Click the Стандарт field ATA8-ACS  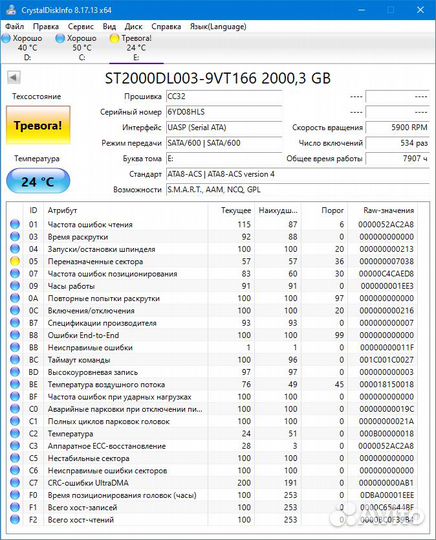298,174
